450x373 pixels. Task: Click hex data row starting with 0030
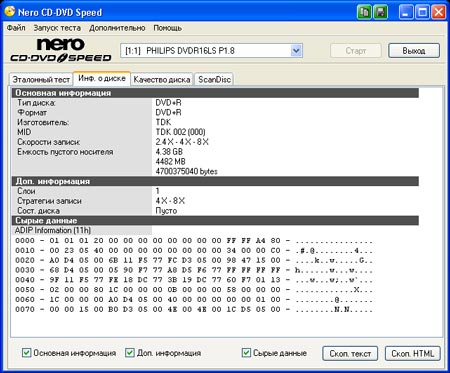[x=194, y=270]
